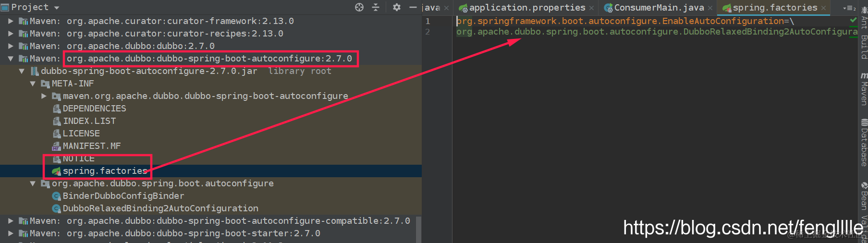The height and width of the screenshot is (243, 868).
Task: Expand dubbo-spring-boot-autoconfigure-compatible:2.7.0 library
Action: pyautogui.click(x=11, y=221)
